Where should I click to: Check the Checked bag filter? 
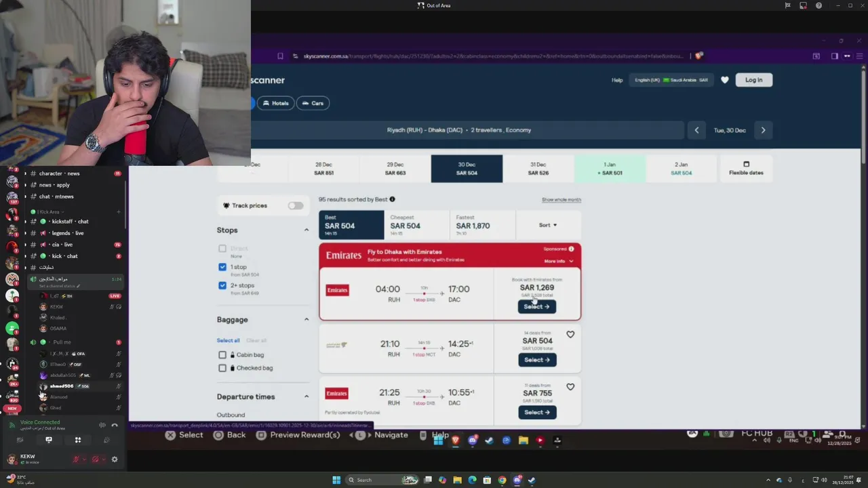[222, 368]
